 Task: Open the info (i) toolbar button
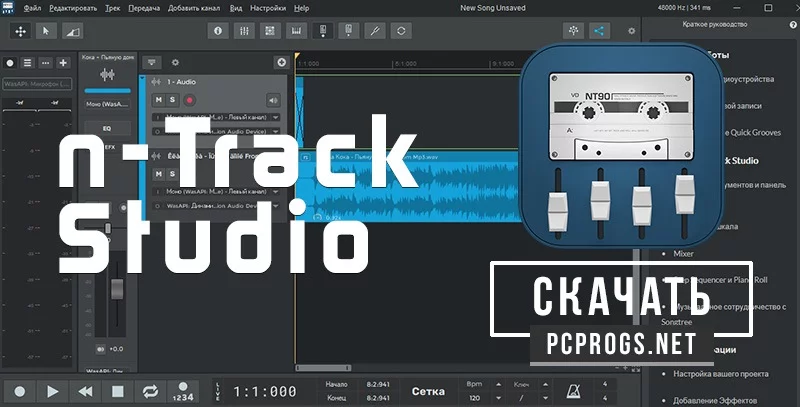point(218,31)
